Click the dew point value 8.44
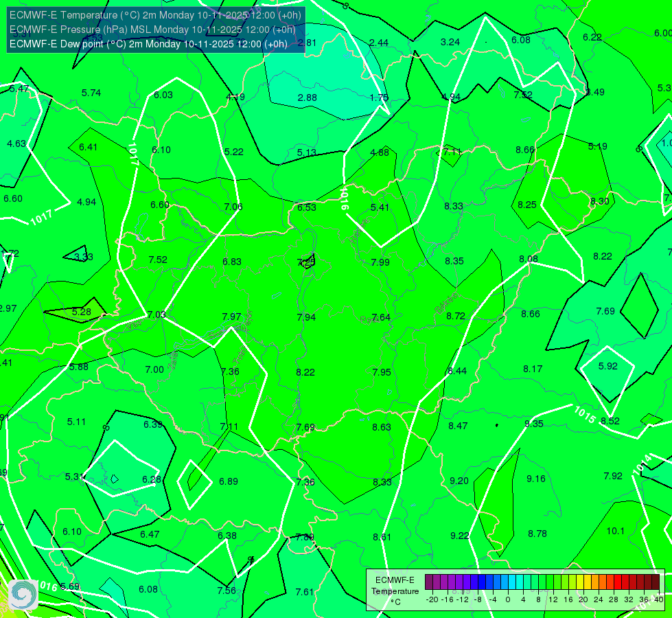 point(457,371)
